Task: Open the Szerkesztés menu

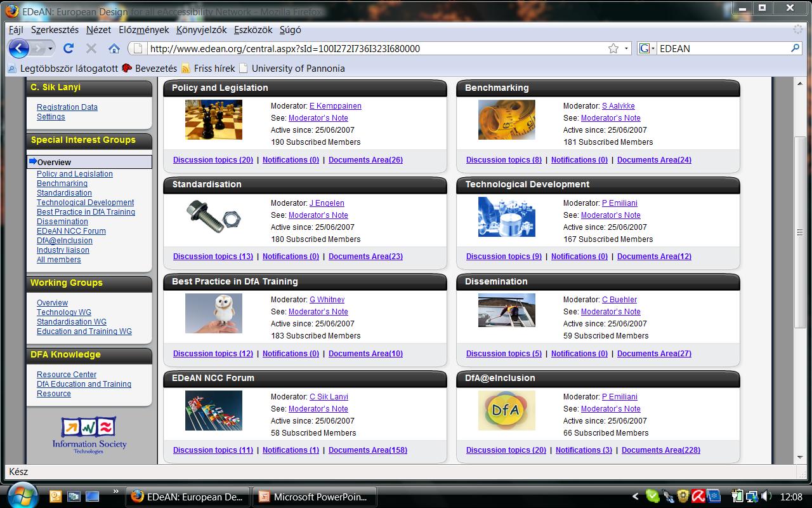Action: 55,30
